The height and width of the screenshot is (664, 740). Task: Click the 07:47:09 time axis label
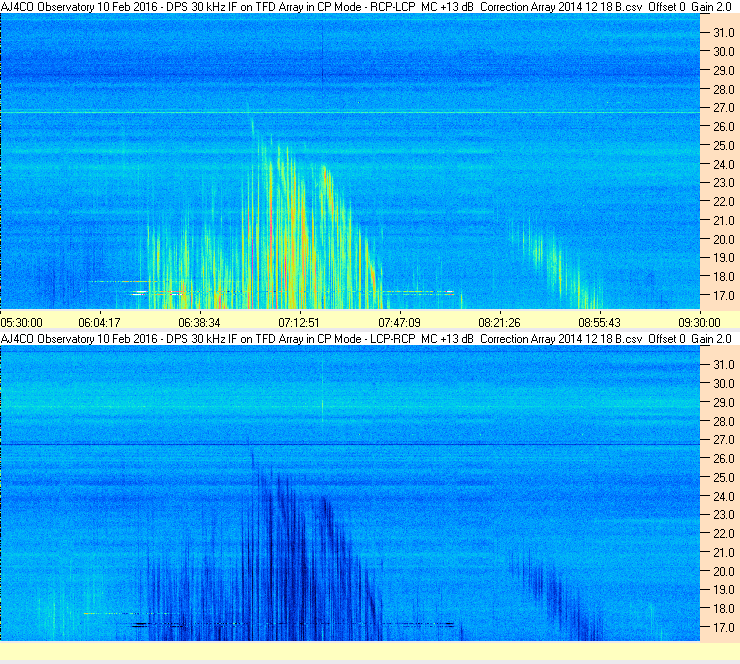coord(399,323)
